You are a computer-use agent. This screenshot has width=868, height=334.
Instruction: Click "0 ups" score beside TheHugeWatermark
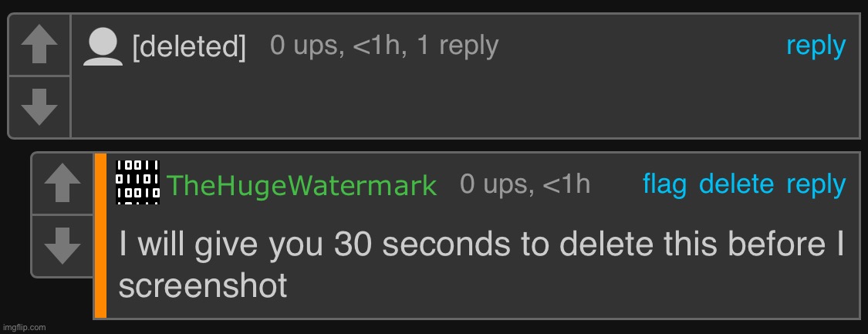coord(495,184)
